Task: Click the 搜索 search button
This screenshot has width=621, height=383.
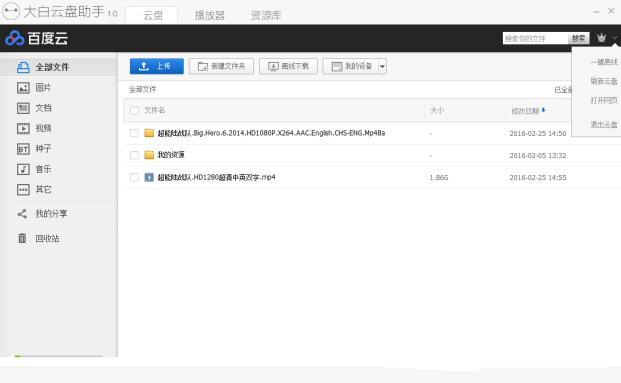Action: pyautogui.click(x=578, y=38)
